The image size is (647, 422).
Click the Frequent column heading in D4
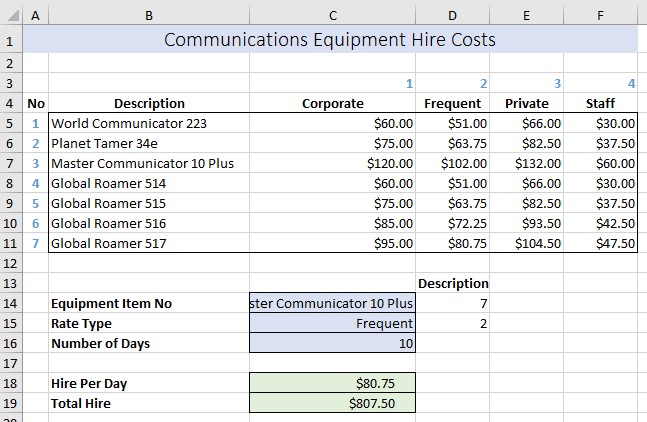pos(453,103)
